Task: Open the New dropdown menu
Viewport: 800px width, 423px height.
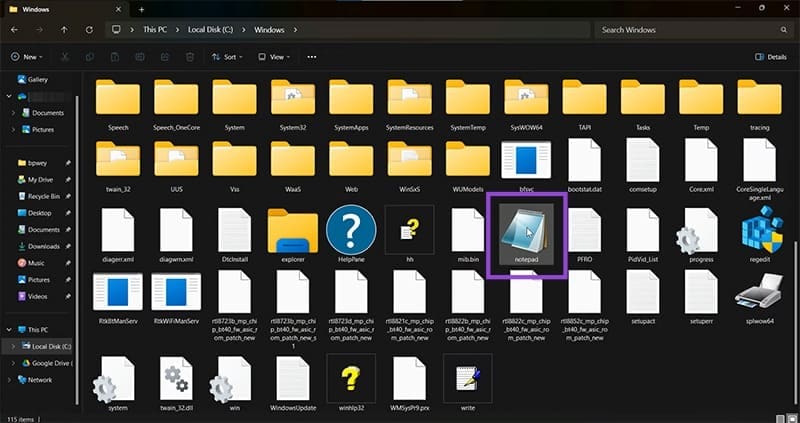Action: point(27,57)
